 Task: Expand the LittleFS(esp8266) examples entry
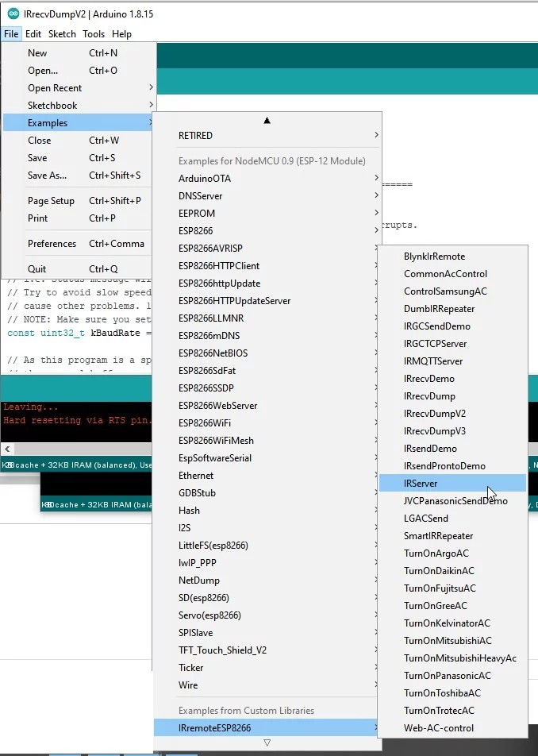pos(267,546)
